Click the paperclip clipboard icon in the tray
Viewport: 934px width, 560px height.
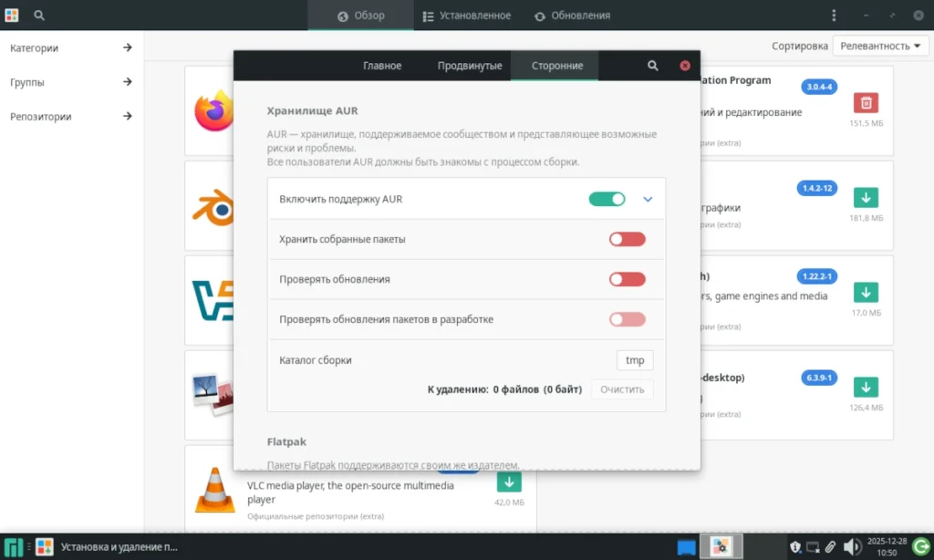pyautogui.click(x=830, y=546)
